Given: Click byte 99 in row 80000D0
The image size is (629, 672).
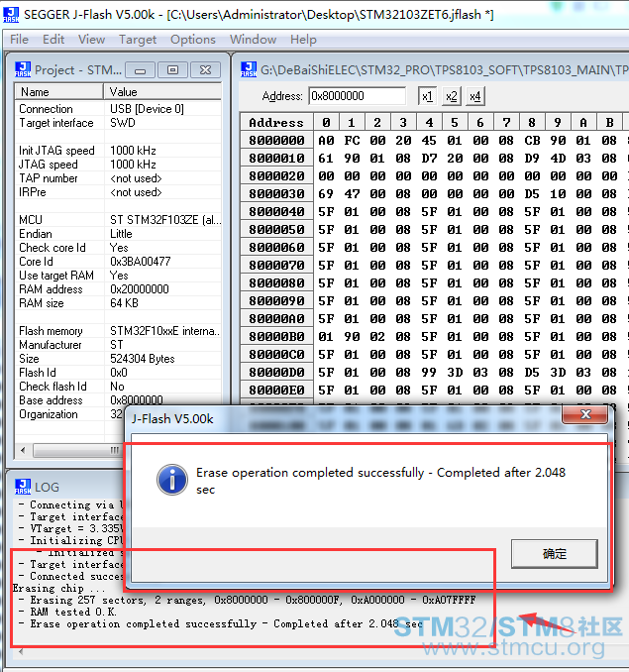Looking at the screenshot, I should [x=429, y=372].
